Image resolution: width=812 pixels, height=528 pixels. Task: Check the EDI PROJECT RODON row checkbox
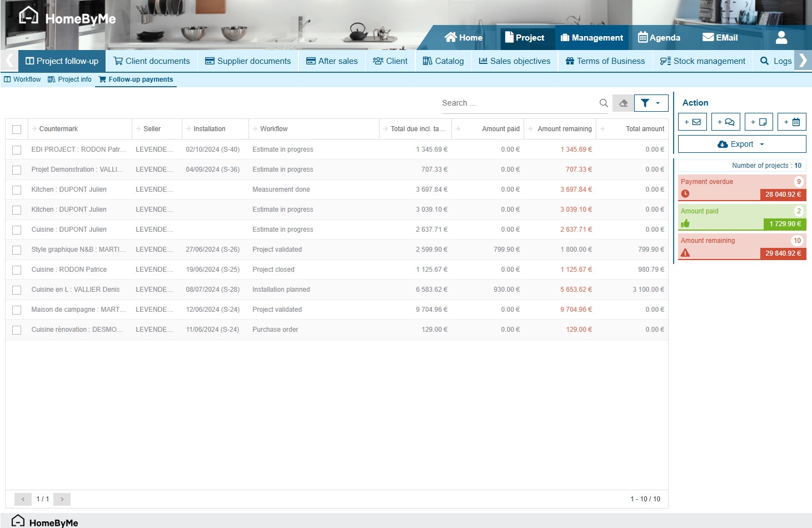click(x=17, y=150)
